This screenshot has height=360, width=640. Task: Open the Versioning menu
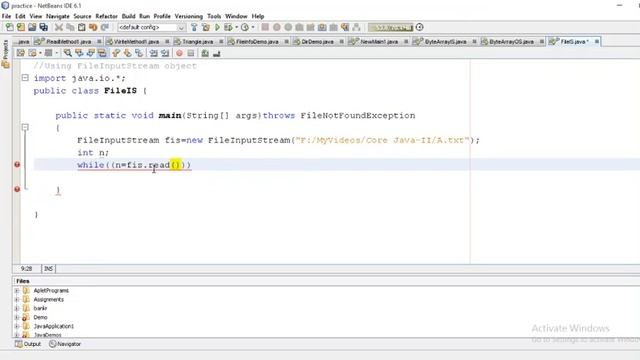click(x=189, y=16)
